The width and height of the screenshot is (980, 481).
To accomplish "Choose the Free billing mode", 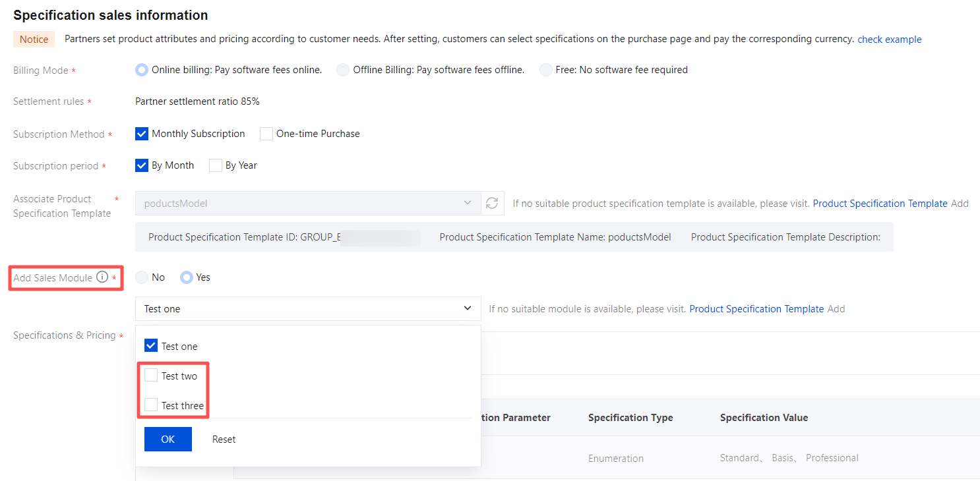I will click(546, 70).
